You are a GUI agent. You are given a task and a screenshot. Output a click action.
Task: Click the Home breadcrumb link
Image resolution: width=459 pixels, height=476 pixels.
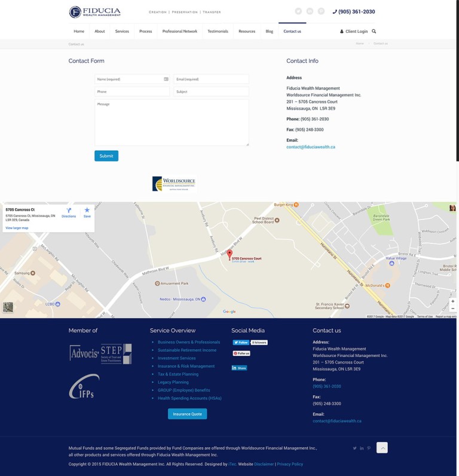[x=360, y=44]
